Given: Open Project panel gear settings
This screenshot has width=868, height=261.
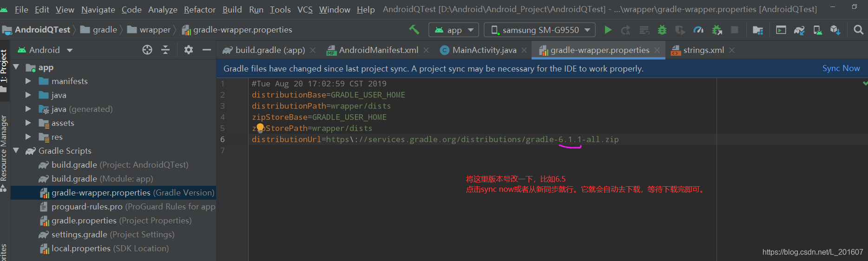Looking at the screenshot, I should [188, 50].
